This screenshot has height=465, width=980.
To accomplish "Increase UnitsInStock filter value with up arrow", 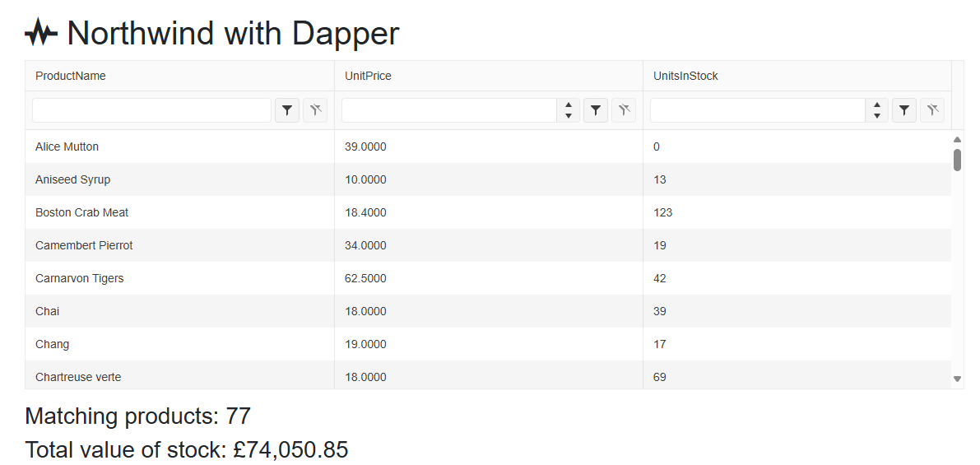I will pyautogui.click(x=877, y=105).
